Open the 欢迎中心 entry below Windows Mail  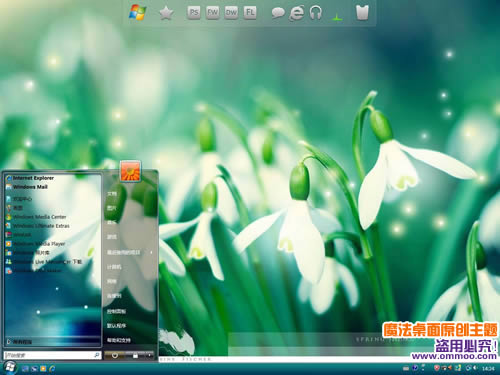click(x=19, y=199)
